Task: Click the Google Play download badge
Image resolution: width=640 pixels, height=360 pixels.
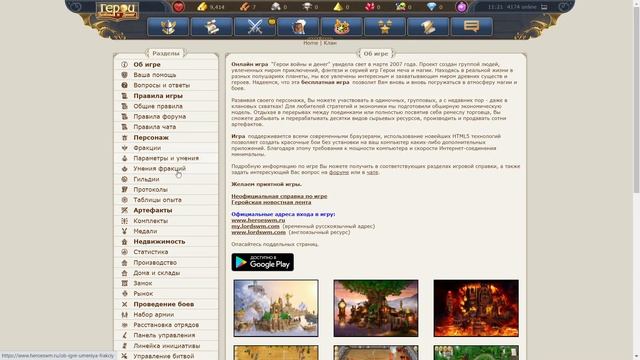Action: [262, 262]
